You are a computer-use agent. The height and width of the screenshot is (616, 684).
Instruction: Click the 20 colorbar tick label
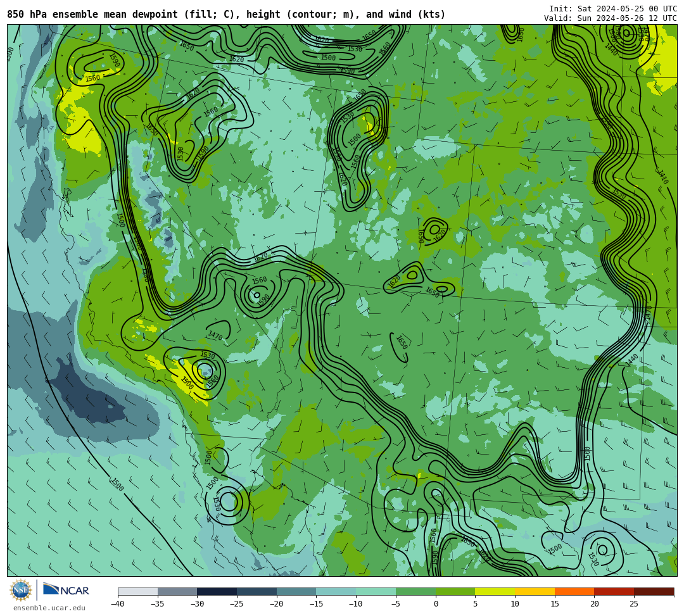click(594, 604)
